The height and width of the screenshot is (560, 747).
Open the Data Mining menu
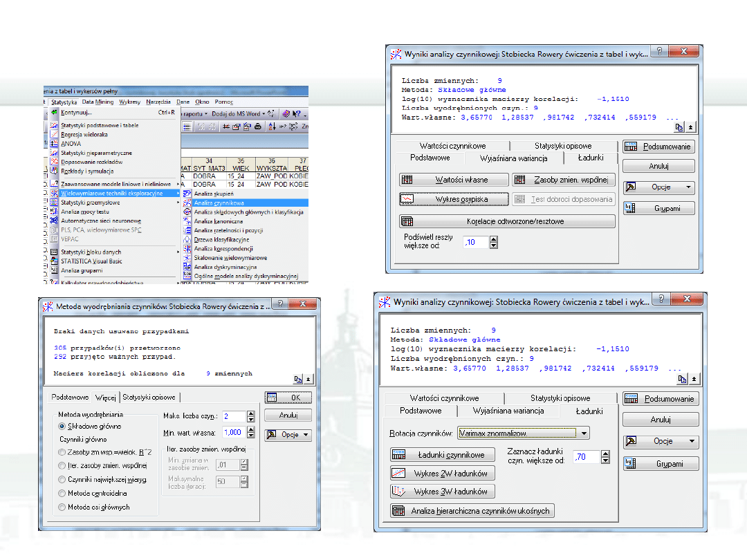click(x=98, y=102)
